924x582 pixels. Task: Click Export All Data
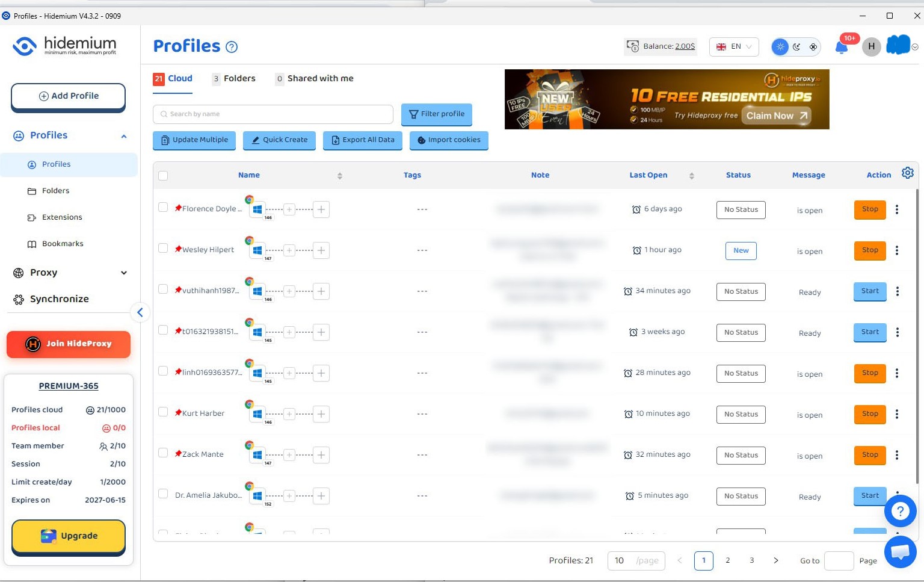(x=362, y=140)
